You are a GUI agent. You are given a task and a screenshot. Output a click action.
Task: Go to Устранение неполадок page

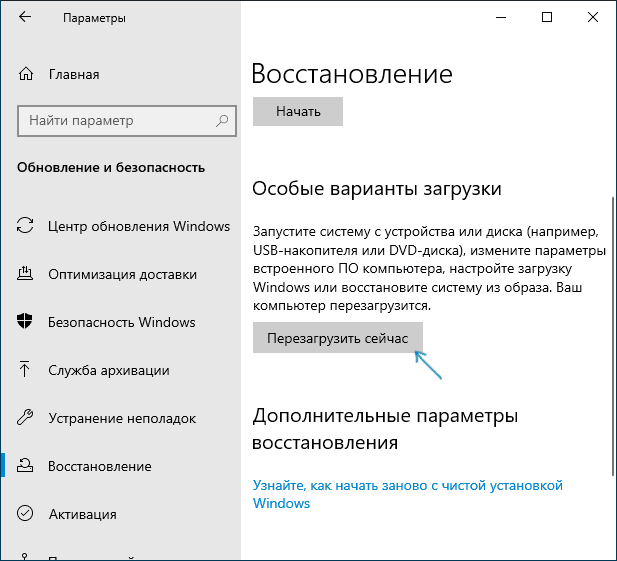(122, 418)
